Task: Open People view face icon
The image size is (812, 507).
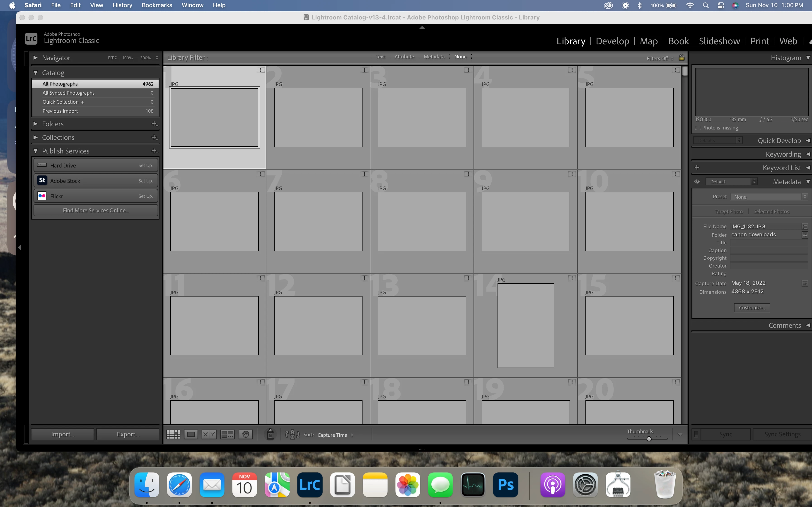Action: click(x=246, y=434)
